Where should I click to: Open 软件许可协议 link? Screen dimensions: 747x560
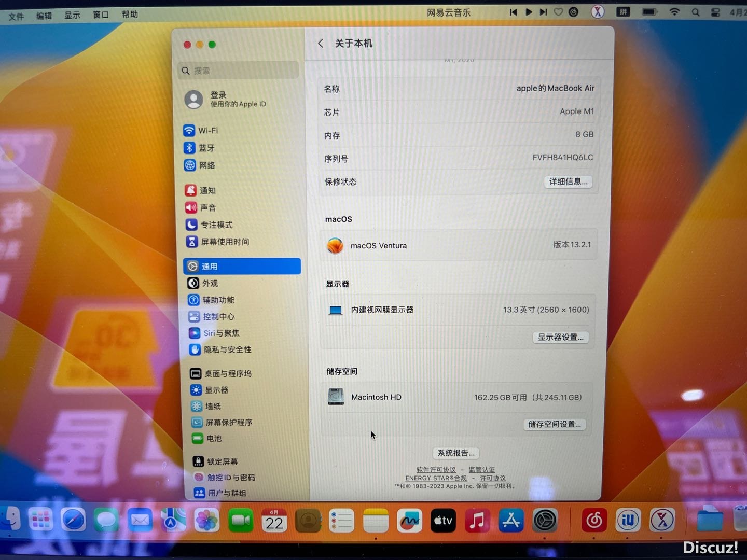coord(436,470)
